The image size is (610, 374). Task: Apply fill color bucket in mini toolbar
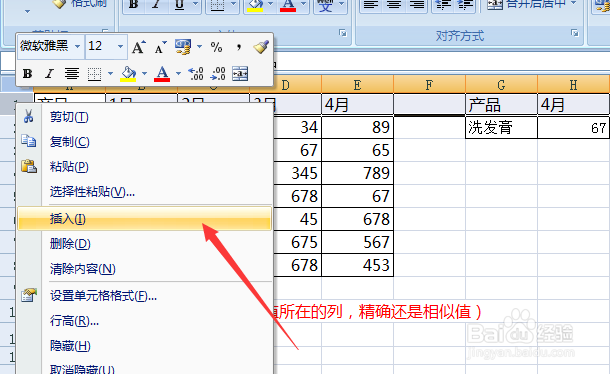[x=128, y=74]
